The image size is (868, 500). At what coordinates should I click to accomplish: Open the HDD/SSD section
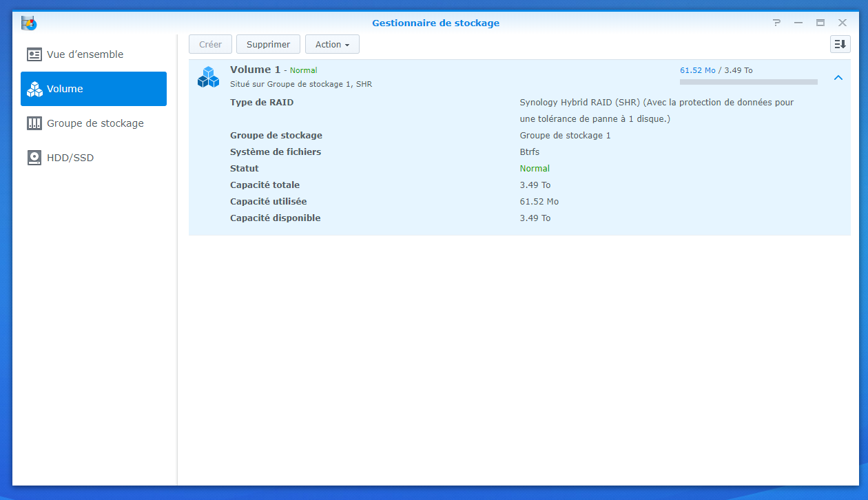[x=94, y=158]
